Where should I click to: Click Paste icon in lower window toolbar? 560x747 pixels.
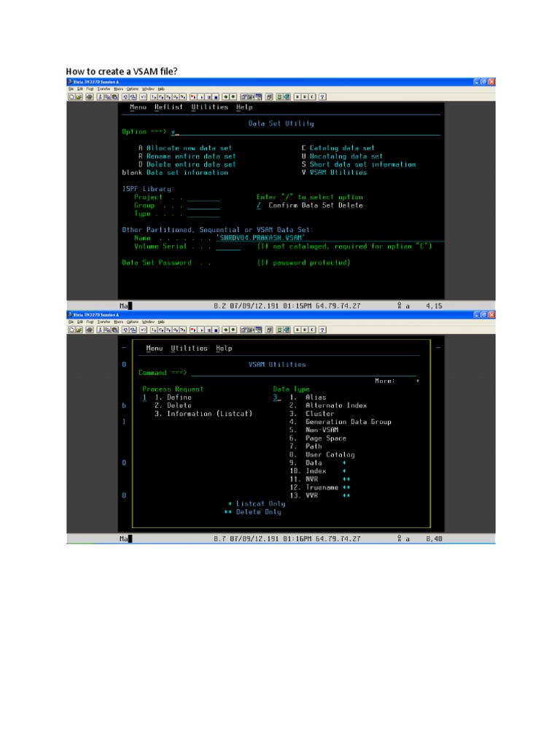(114, 330)
